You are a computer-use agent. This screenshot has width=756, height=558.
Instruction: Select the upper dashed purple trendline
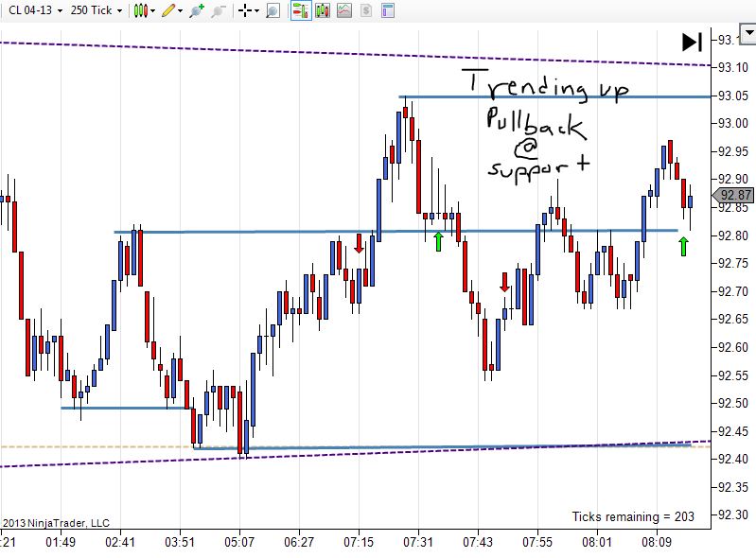(356, 54)
